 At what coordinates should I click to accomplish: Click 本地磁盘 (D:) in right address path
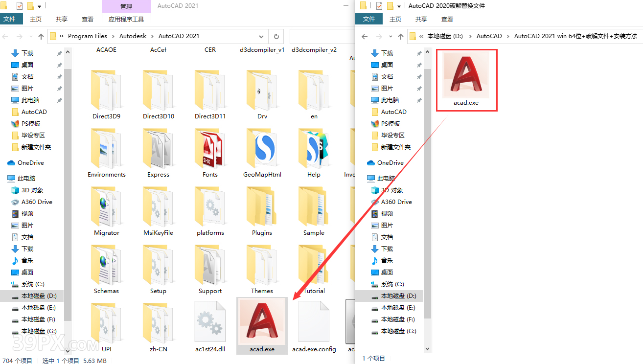coord(445,36)
